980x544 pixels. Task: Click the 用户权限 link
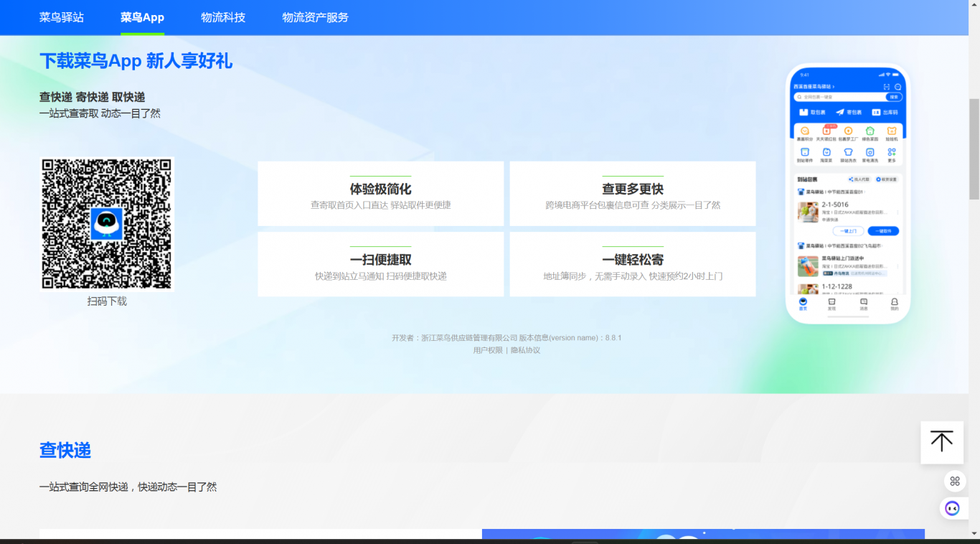click(x=488, y=350)
